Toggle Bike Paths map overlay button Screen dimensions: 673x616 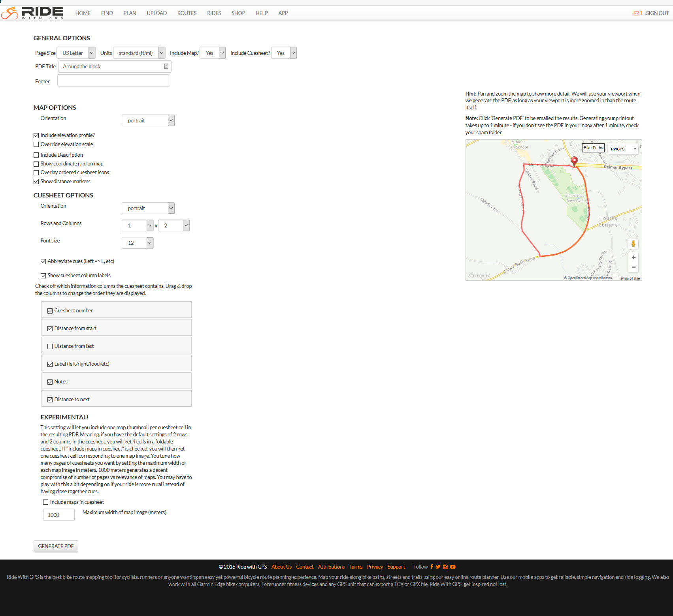point(594,148)
